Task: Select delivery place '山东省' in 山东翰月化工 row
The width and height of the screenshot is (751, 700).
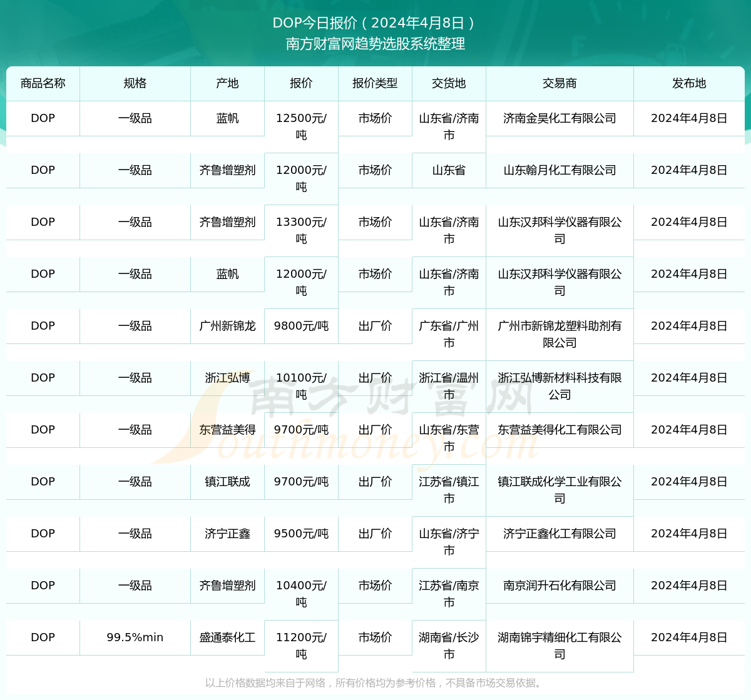Action: (449, 170)
